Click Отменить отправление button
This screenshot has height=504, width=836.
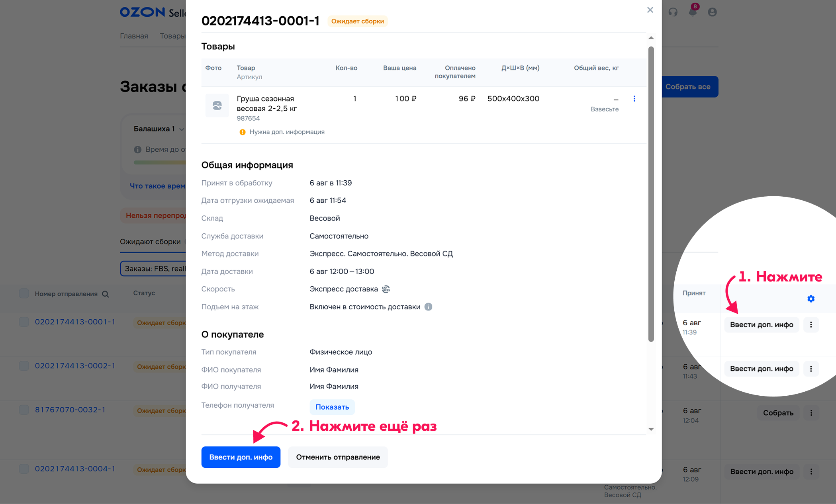338,457
